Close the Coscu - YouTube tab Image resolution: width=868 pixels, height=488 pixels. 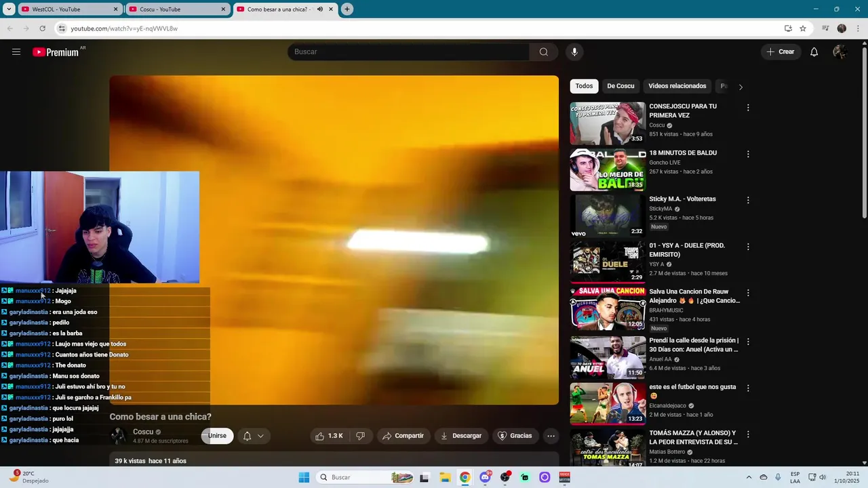point(224,9)
